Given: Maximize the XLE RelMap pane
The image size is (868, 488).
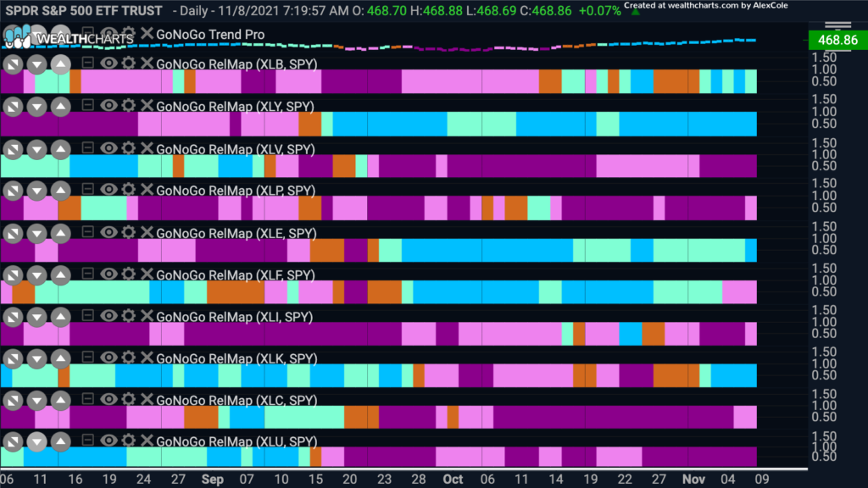Looking at the screenshot, I should point(13,234).
